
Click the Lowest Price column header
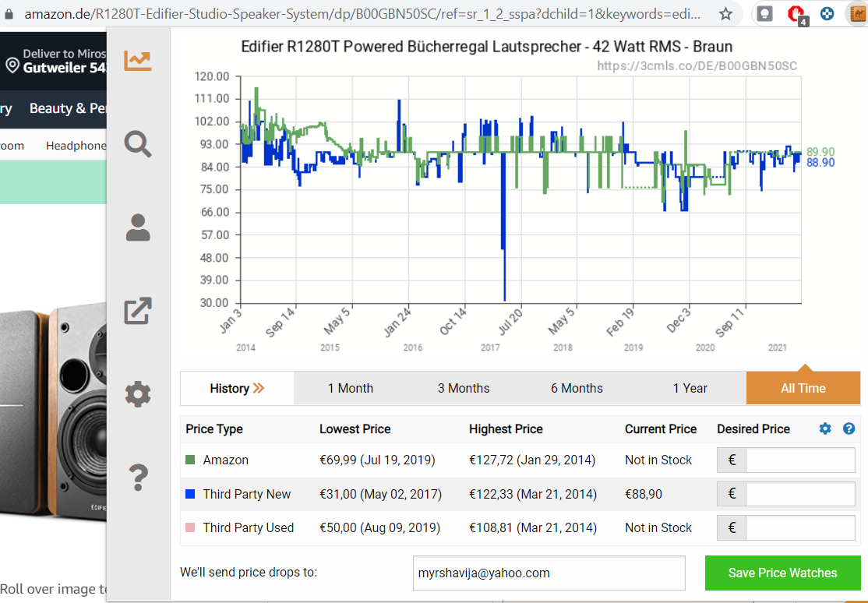point(355,429)
